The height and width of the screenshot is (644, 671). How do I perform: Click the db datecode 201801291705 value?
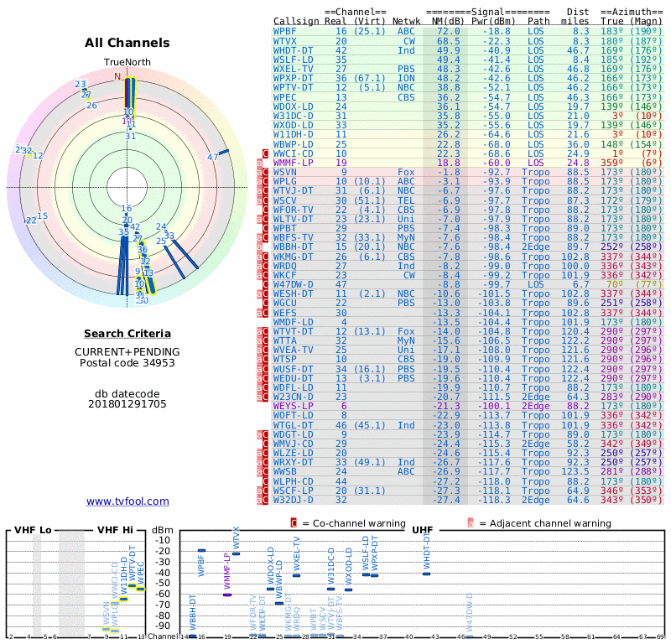click(x=127, y=404)
